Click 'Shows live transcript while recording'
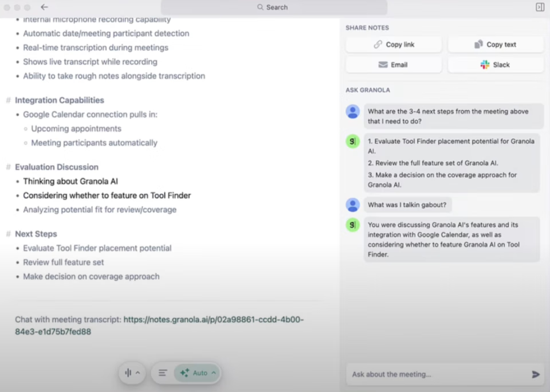550x392 pixels. (x=90, y=62)
